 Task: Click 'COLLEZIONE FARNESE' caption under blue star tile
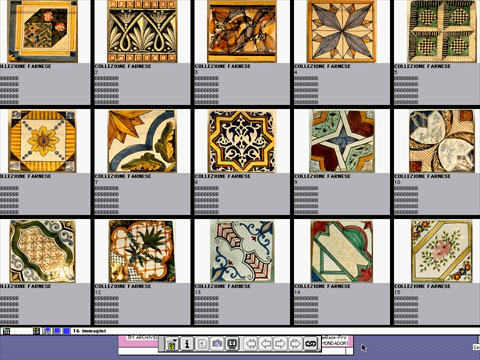pos(322,66)
